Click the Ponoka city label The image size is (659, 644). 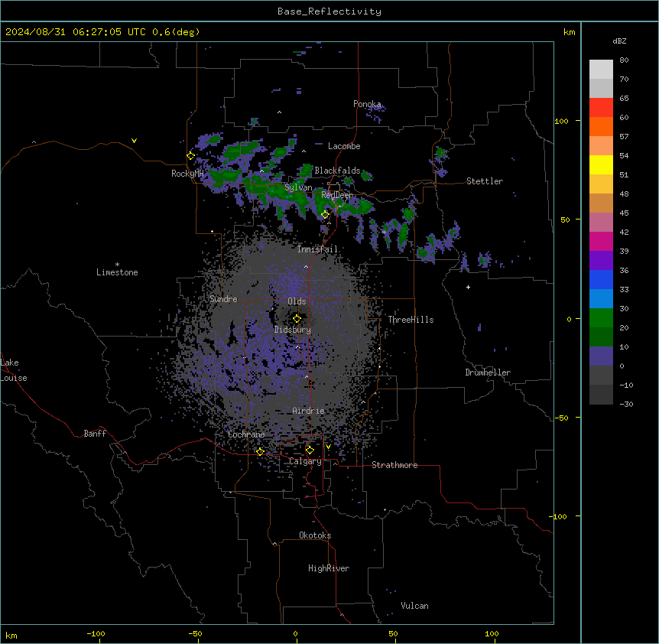click(x=367, y=104)
